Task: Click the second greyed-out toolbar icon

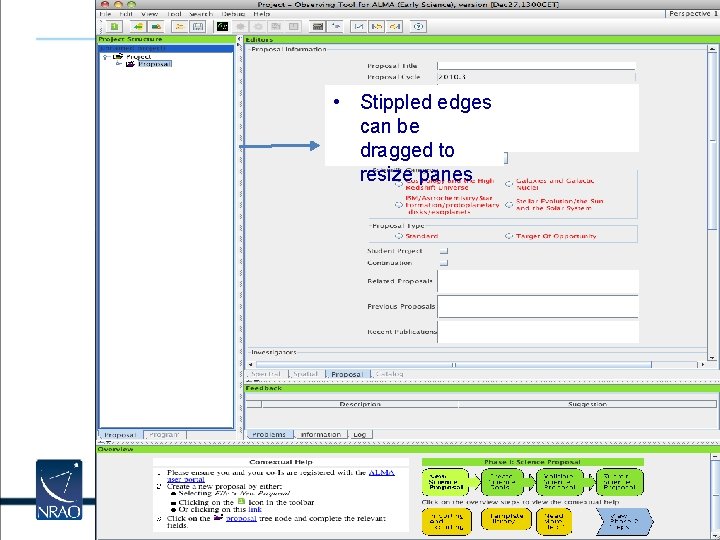Action: pos(258,27)
